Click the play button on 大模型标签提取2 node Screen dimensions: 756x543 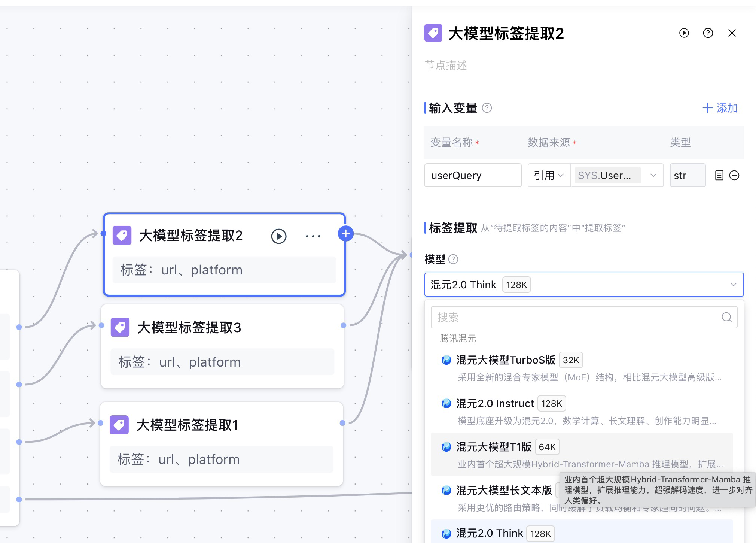pos(279,236)
